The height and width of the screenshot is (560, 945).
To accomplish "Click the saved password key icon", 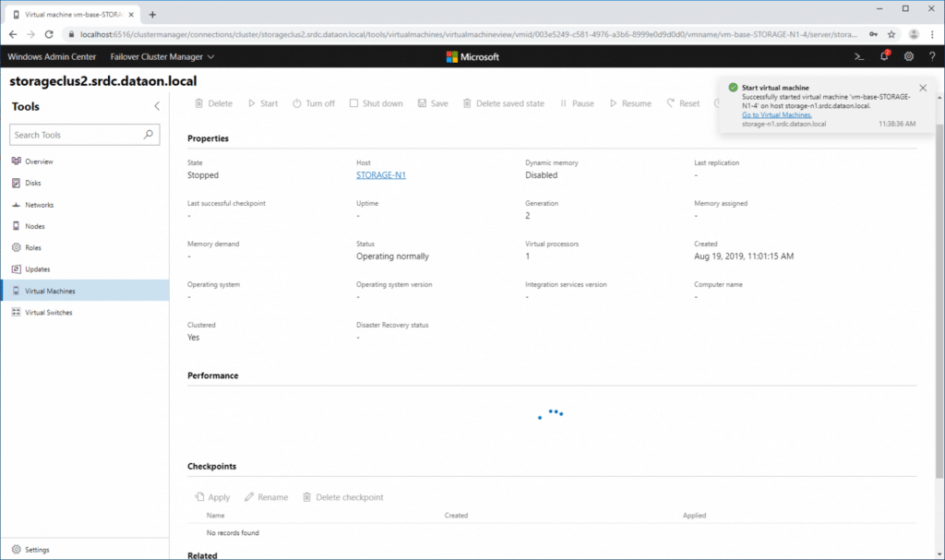I will click(873, 34).
